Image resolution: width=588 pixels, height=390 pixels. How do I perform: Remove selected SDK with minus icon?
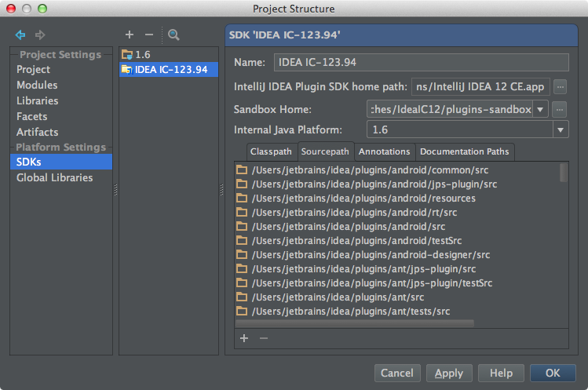click(149, 35)
